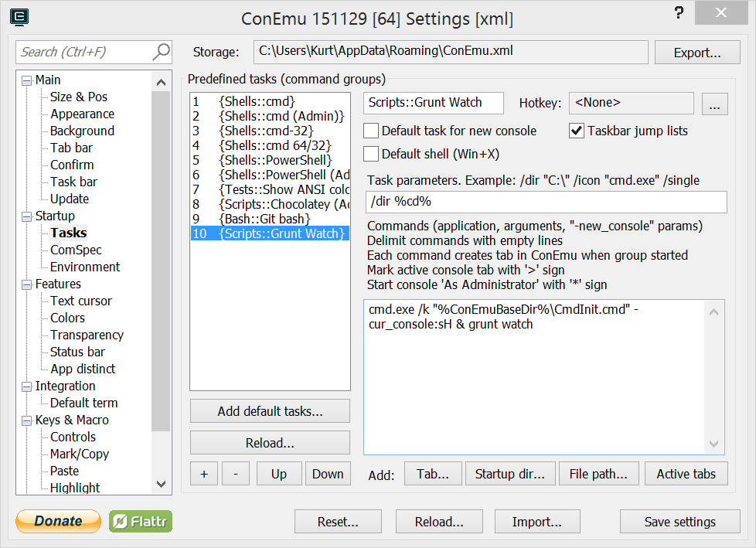756x548 pixels.
Task: Collapse the Features tree node
Action: click(26, 285)
